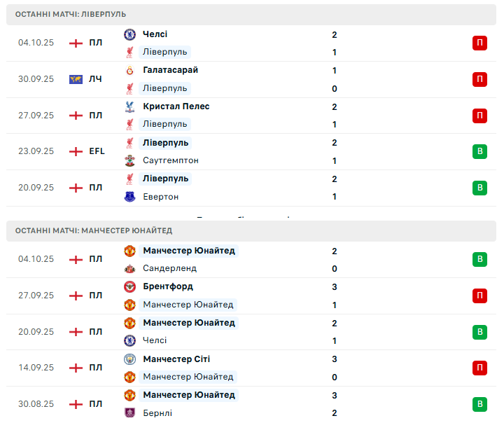Click the Burnley club crest icon

point(129,413)
